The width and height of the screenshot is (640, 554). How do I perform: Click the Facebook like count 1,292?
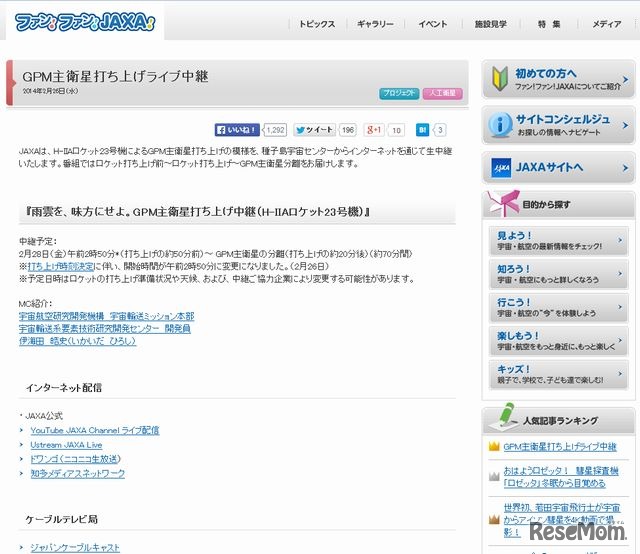point(275,130)
